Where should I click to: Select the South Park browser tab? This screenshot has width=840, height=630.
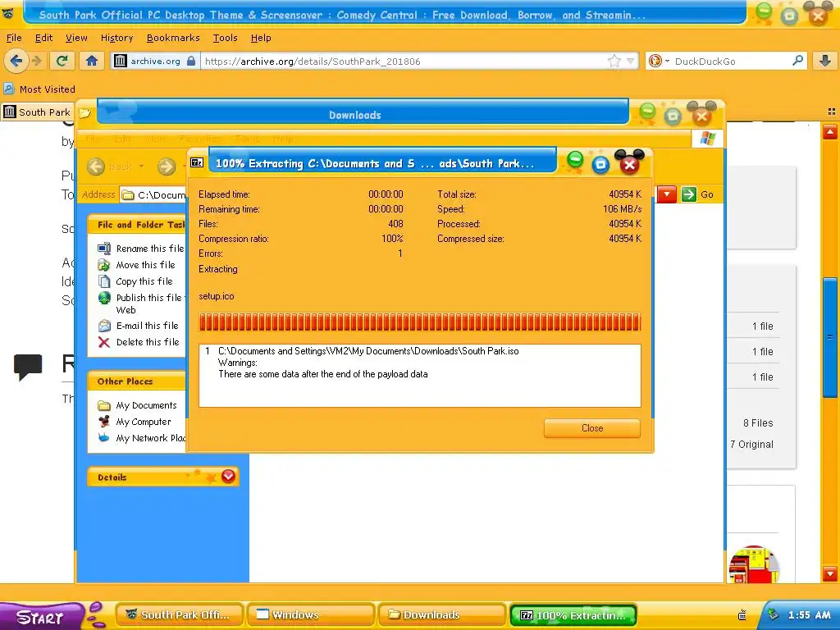click(x=38, y=112)
